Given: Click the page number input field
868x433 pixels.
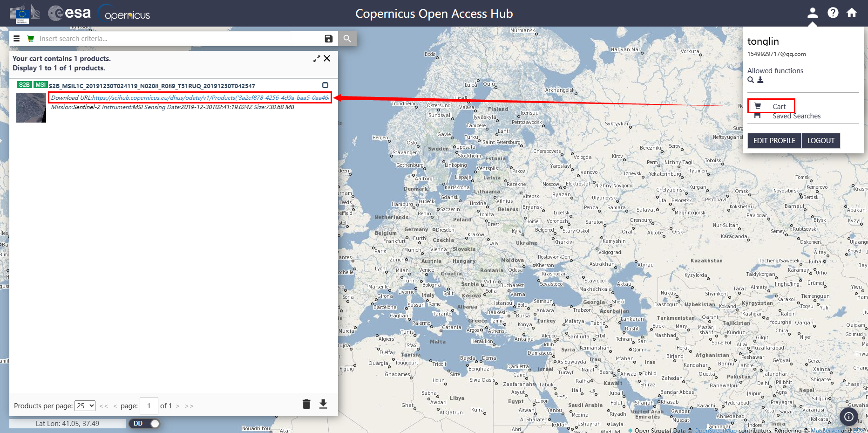Looking at the screenshot, I should click(149, 406).
